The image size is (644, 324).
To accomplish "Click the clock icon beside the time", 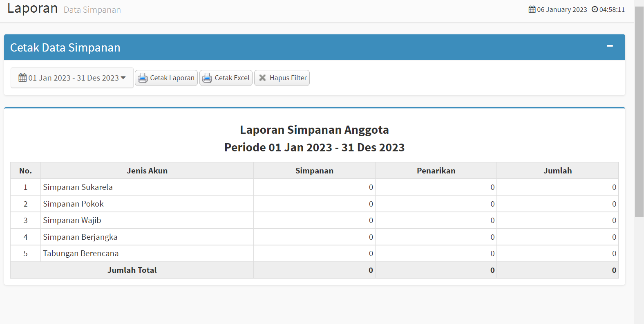I will click(595, 9).
